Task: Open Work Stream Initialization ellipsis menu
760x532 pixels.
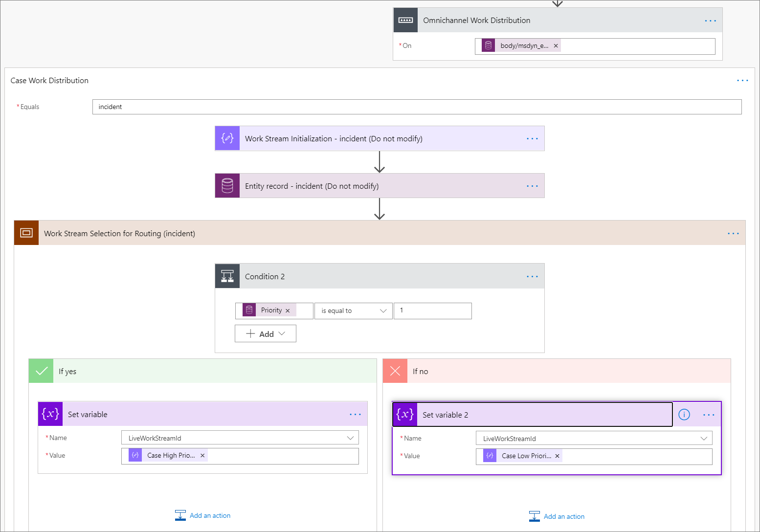Action: 532,139
